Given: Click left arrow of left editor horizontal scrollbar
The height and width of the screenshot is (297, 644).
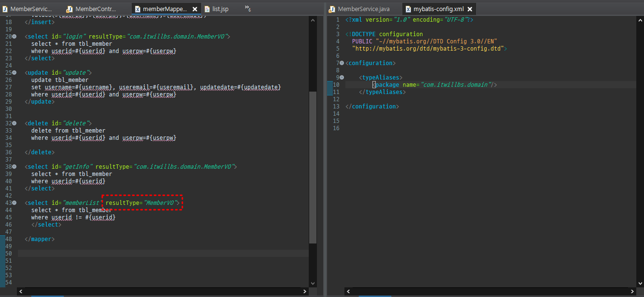Looking at the screenshot, I should tap(21, 291).
